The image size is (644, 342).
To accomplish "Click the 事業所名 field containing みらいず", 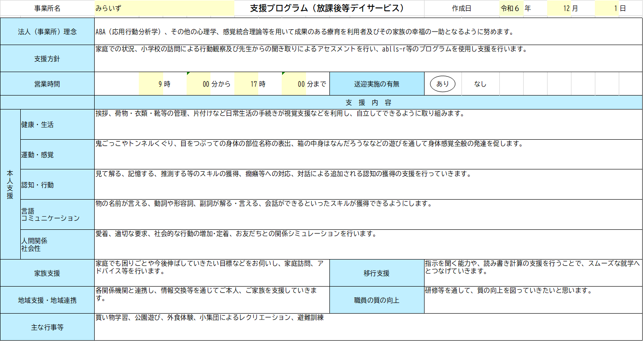I will click(x=164, y=9).
